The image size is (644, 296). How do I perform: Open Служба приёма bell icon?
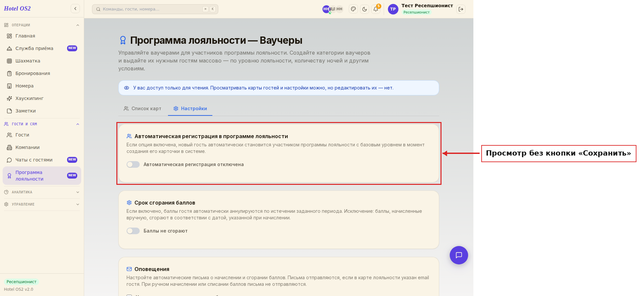point(9,48)
